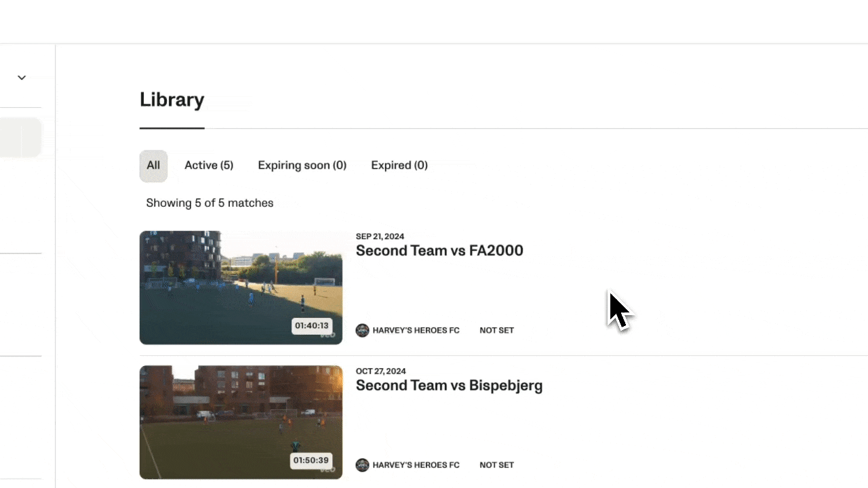This screenshot has width=868, height=488.
Task: Click the 01:50:39 duration badge
Action: (312, 460)
